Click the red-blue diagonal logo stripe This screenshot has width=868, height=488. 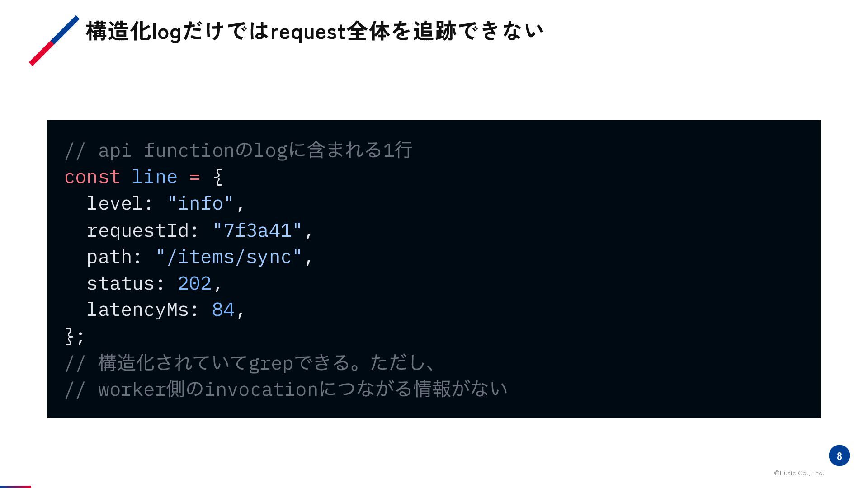point(54,41)
